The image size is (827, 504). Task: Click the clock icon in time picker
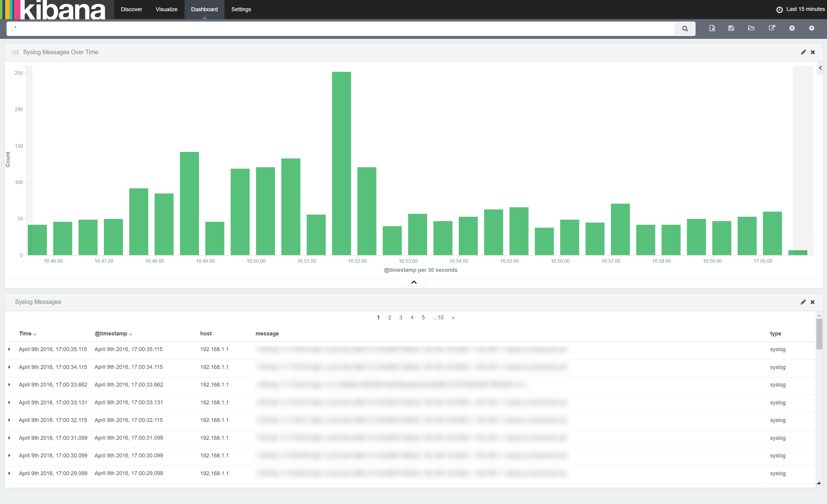(x=779, y=9)
